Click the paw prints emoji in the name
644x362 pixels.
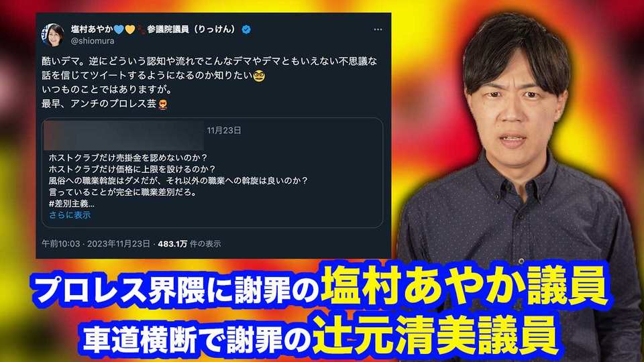[141, 29]
